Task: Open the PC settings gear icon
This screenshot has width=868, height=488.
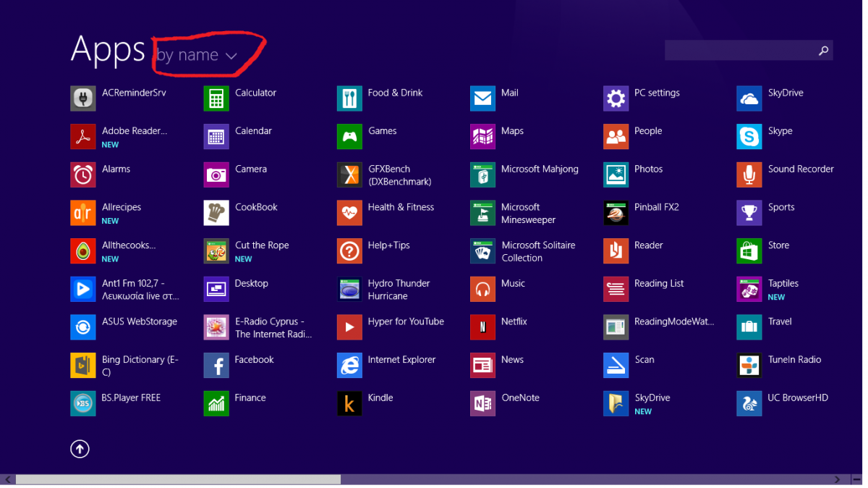Action: [616, 98]
